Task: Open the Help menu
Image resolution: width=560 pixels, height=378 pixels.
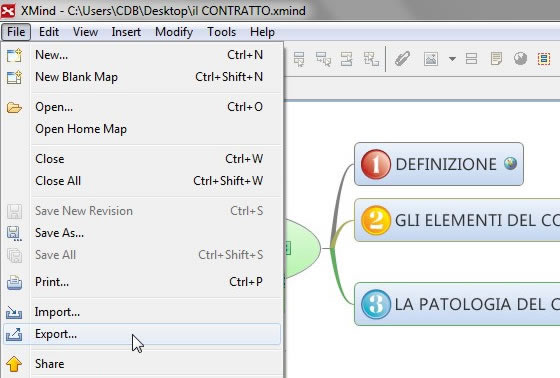Action: [x=262, y=32]
